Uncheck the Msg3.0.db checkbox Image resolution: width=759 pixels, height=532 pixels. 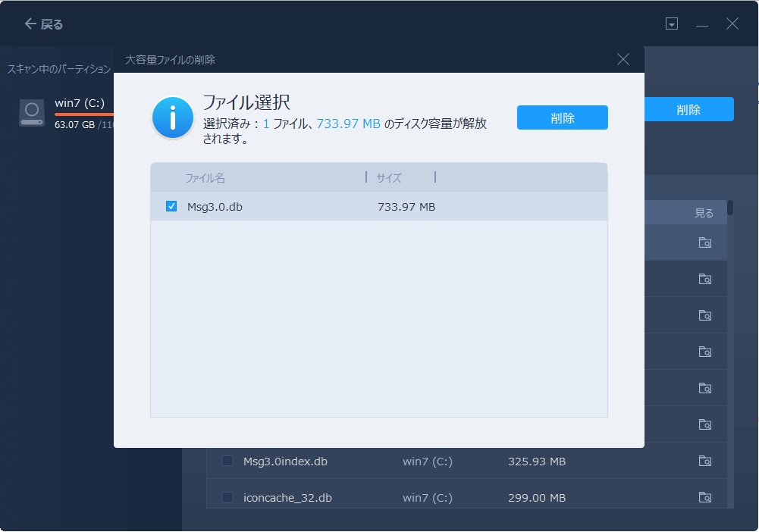click(x=171, y=205)
